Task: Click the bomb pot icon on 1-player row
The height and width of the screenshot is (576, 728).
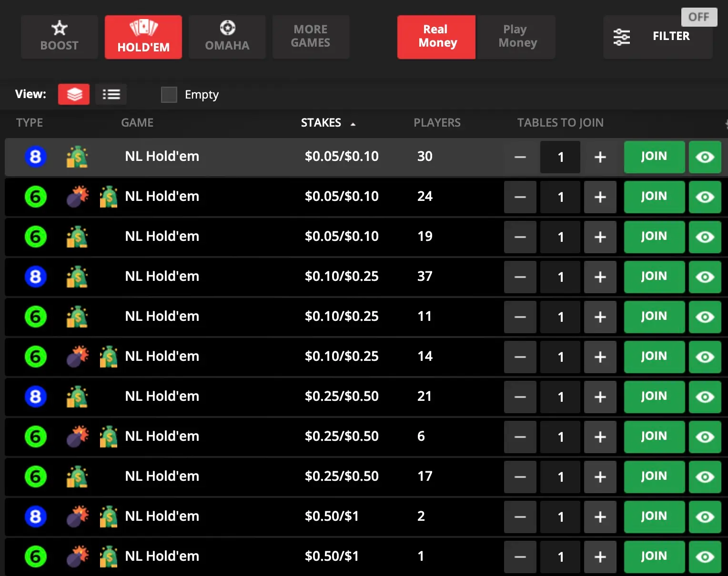Action: (x=78, y=556)
